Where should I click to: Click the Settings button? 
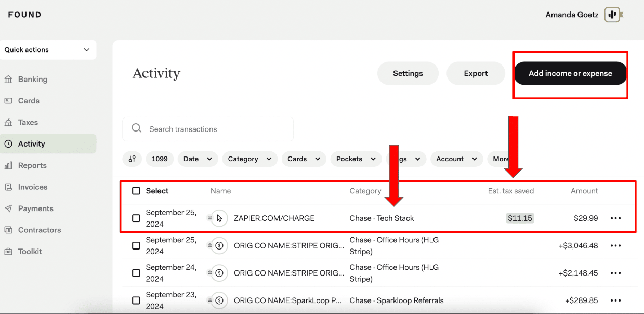[408, 73]
